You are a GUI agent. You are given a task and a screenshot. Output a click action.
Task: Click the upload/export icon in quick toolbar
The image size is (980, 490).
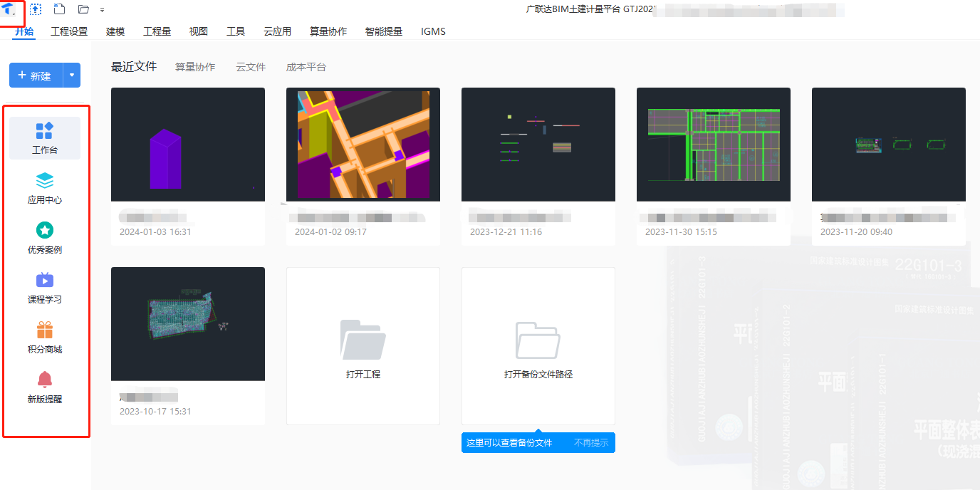click(36, 9)
